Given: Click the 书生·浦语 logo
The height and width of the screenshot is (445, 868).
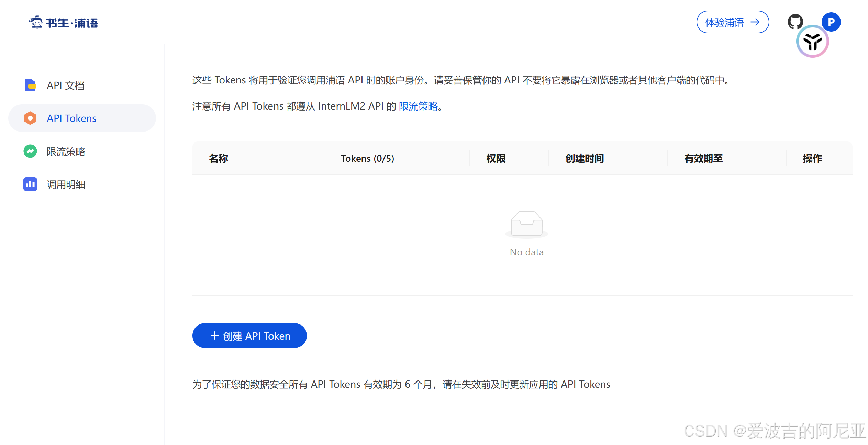Looking at the screenshot, I should 64,23.
